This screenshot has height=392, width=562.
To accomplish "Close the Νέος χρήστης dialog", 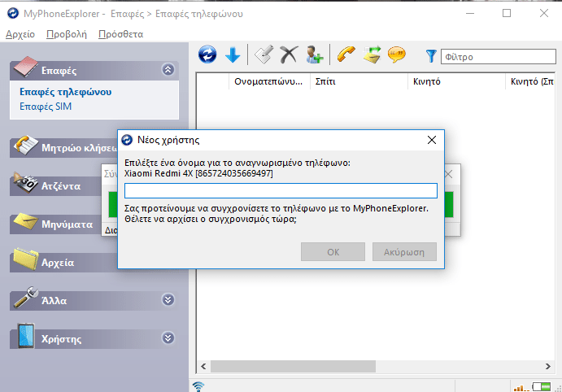I will pos(432,140).
